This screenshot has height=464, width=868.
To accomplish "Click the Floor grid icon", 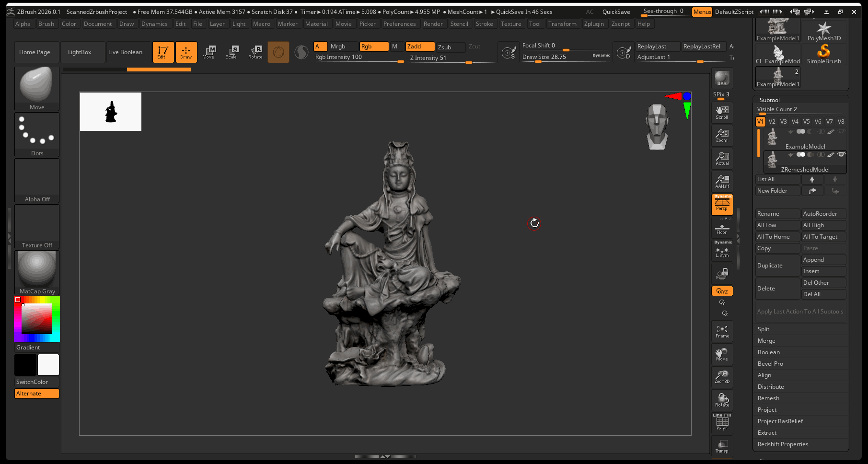I will [x=722, y=228].
